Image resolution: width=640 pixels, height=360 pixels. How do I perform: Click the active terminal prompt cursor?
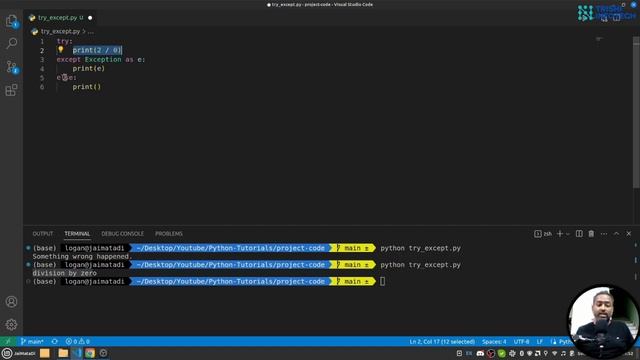click(382, 281)
